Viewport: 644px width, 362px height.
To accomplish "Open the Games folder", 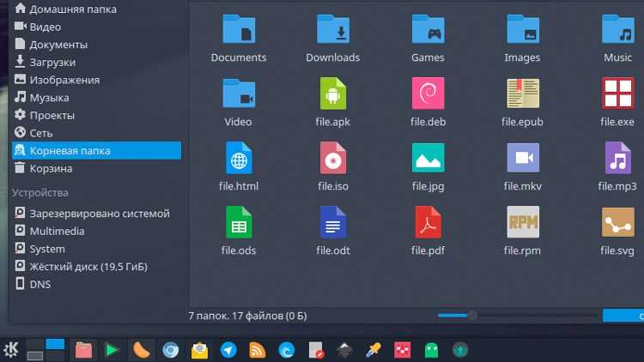I will pos(428,29).
